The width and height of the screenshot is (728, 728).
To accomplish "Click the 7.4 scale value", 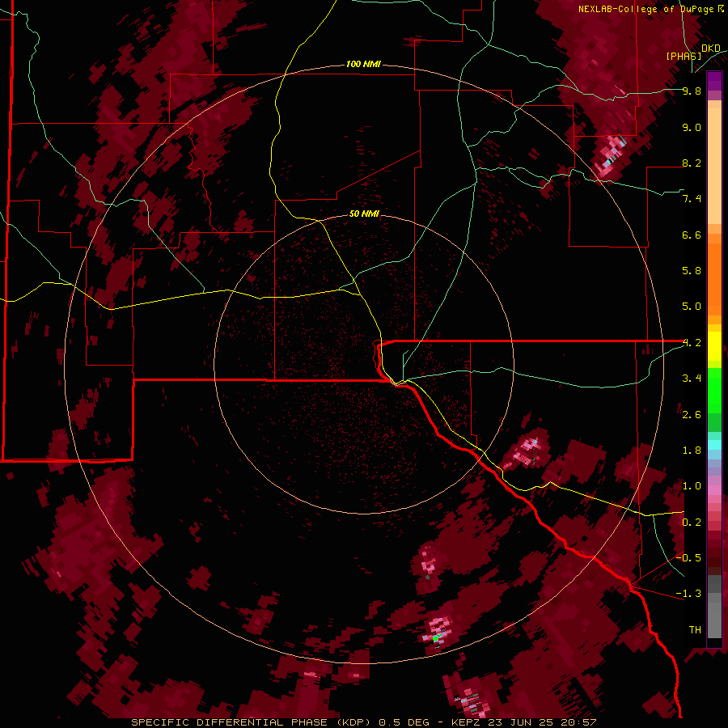I will click(692, 199).
